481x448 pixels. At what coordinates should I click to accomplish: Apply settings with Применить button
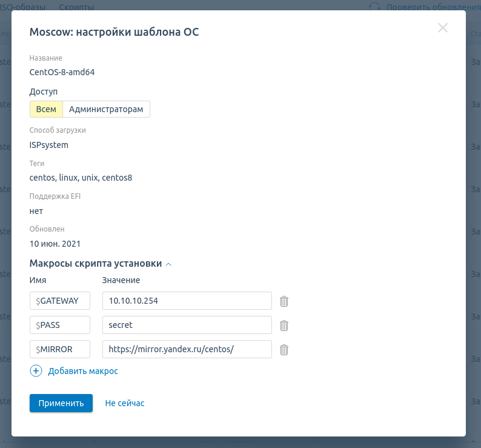coord(61,403)
